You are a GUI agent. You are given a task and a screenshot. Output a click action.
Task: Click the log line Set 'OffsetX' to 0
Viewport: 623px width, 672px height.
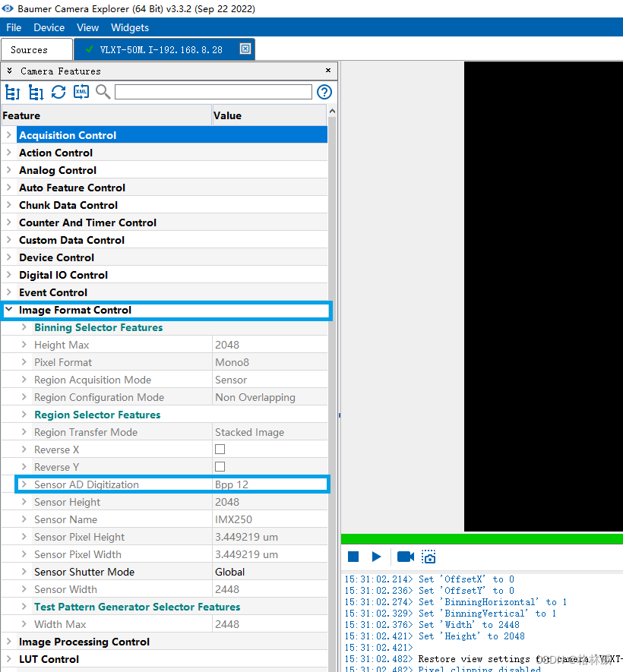pos(429,579)
